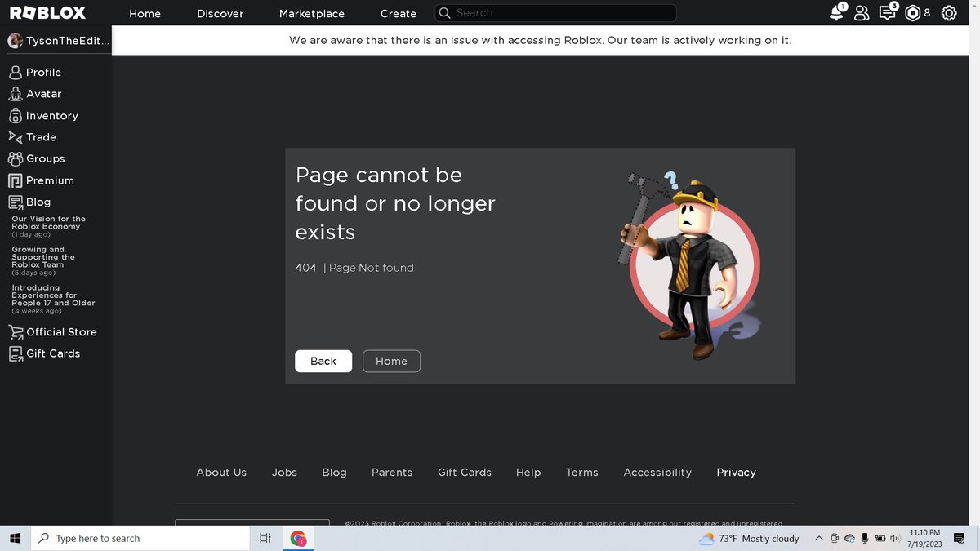Go to the Home tab in header

pyautogui.click(x=145, y=14)
